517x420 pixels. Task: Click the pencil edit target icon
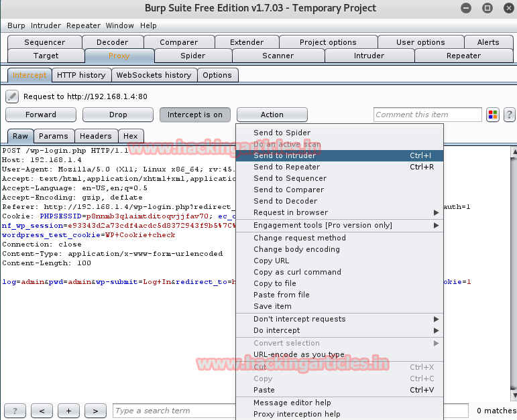(x=12, y=96)
